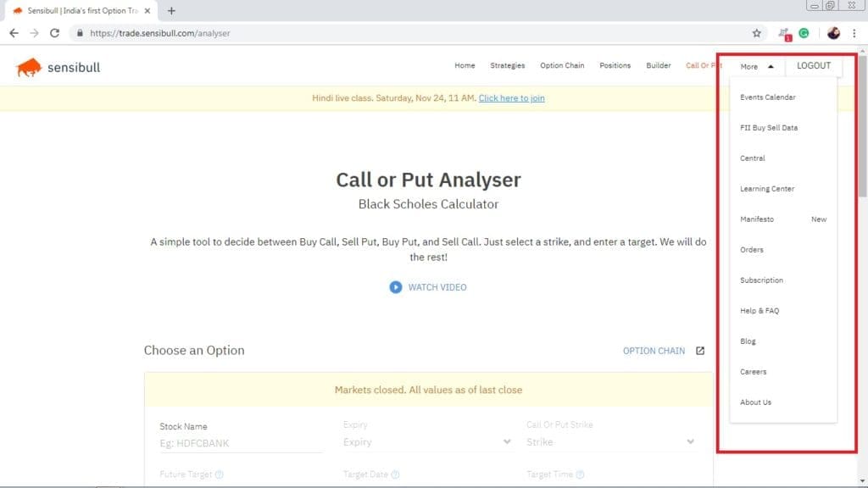
Task: Click the browser back arrow
Action: 14,33
